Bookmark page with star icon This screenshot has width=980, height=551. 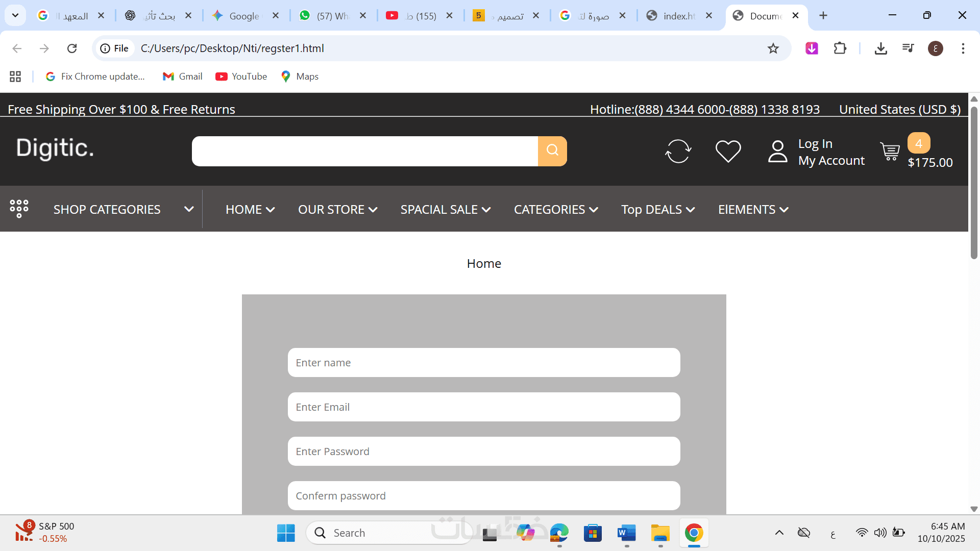click(x=773, y=48)
